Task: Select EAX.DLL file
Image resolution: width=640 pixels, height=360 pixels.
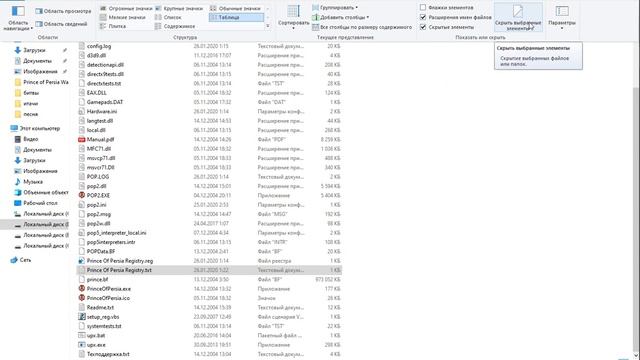Action: pyautogui.click(x=97, y=93)
